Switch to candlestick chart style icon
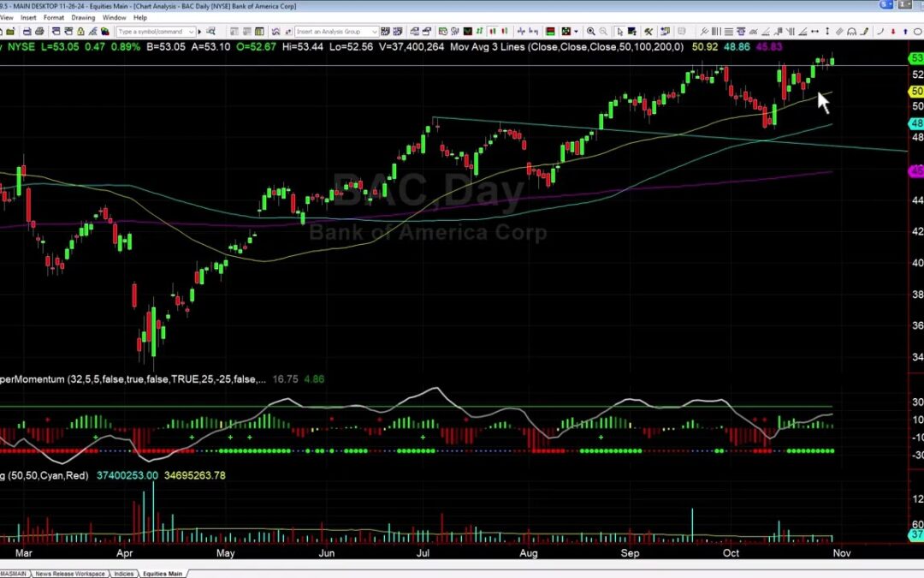Viewport: 924px width, 578px height. click(x=492, y=31)
